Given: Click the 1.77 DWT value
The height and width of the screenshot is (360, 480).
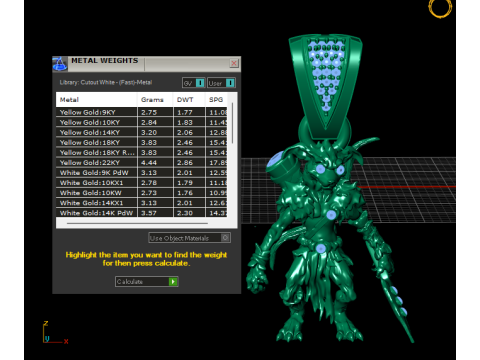Looking at the screenshot, I should tap(185, 112).
